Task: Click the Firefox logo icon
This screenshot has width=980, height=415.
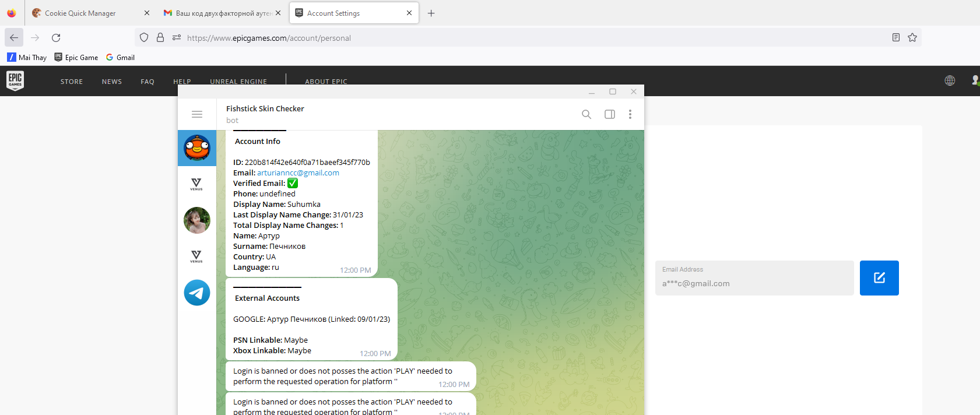Action: coord(12,13)
